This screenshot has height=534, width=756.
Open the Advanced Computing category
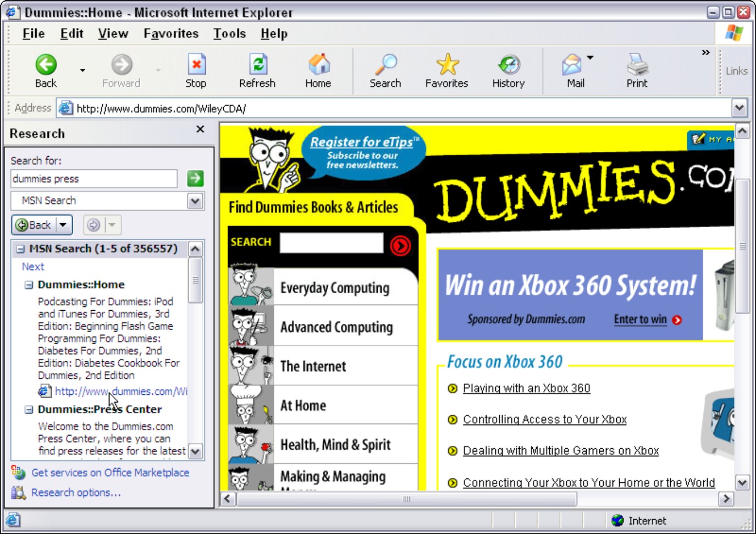[336, 327]
